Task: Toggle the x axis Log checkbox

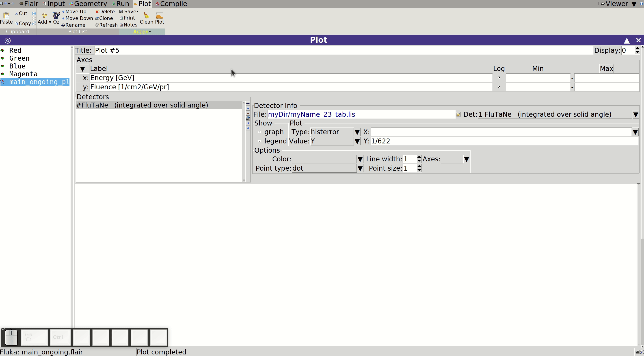Action: click(x=499, y=78)
